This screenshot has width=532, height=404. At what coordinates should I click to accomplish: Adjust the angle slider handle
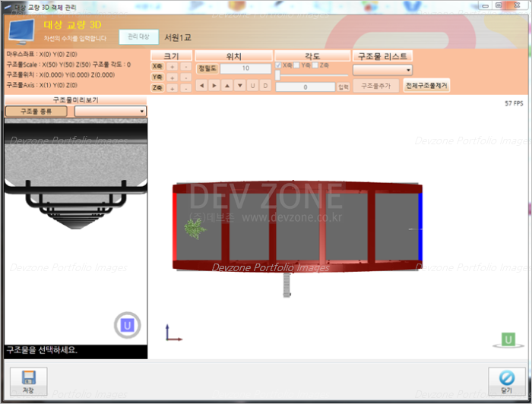(x=277, y=75)
